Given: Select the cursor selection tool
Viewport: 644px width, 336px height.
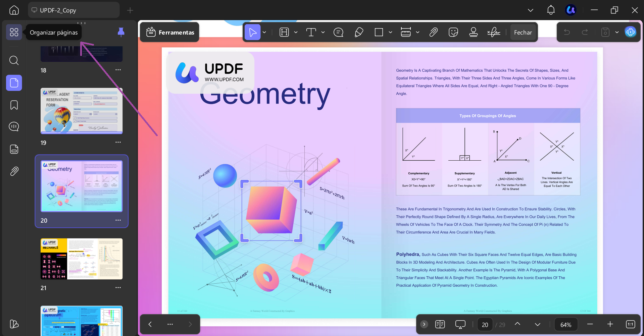Looking at the screenshot, I should click(253, 32).
